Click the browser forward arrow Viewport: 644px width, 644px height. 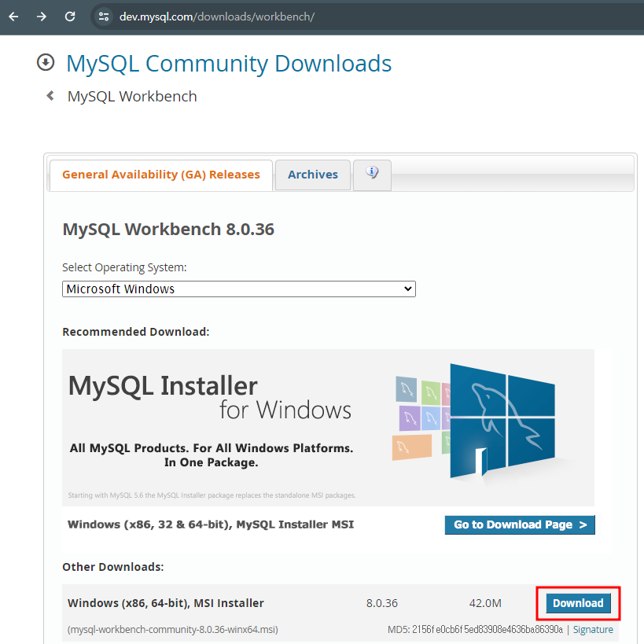pos(41,16)
